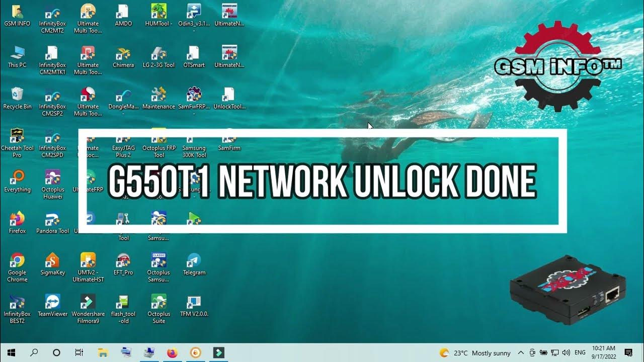This screenshot has width=644, height=362.
Task: Open DongleMa... desktop shortcut
Action: click(x=123, y=102)
